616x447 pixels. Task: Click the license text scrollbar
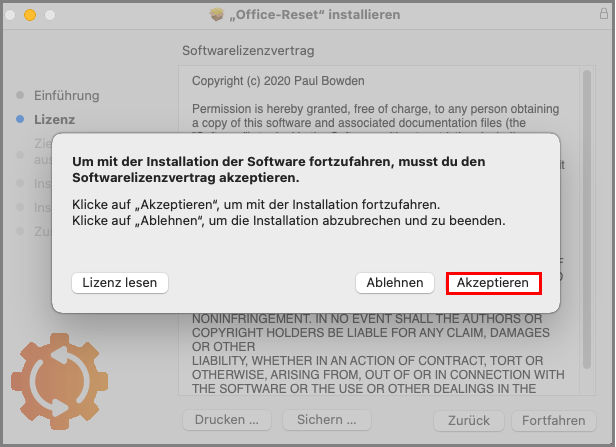[587, 219]
